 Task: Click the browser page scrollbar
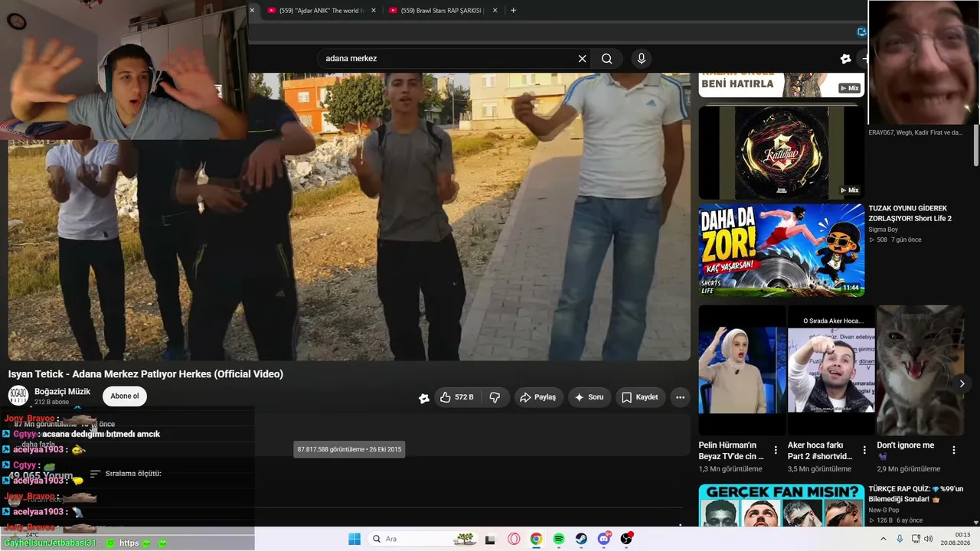coord(976,145)
